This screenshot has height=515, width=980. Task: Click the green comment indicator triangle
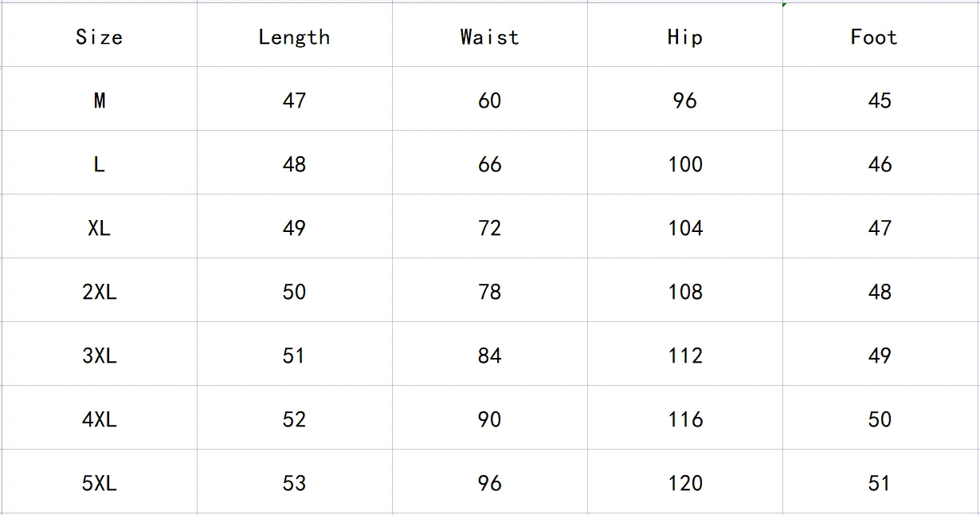tap(785, 5)
